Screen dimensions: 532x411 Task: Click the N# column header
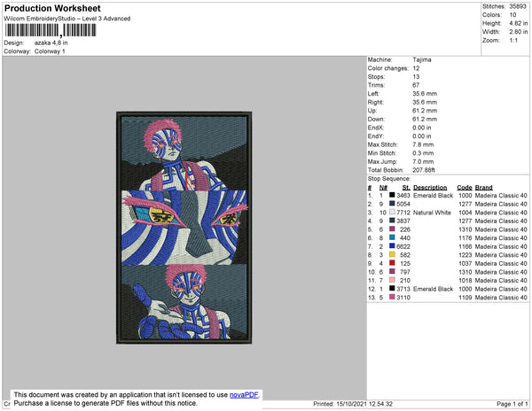[x=383, y=188]
